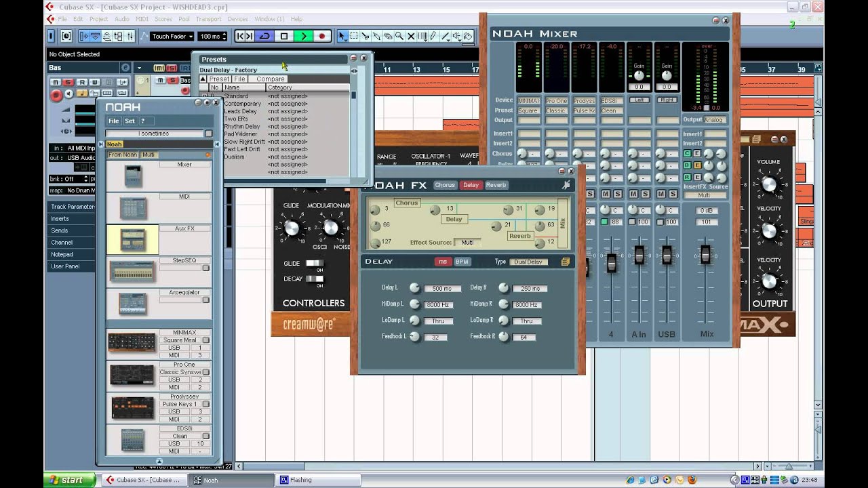Image resolution: width=868 pixels, height=488 pixels.
Task: Open the MINMAX Device field in mixer
Action: point(529,101)
